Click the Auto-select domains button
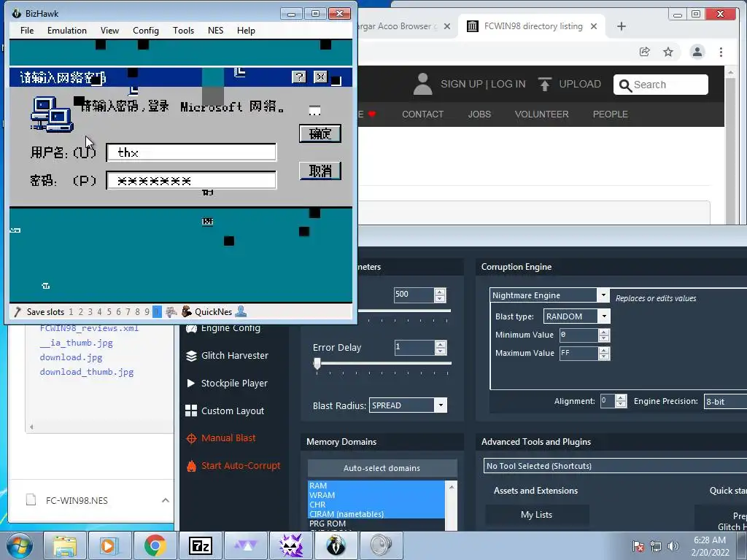 coord(382,468)
